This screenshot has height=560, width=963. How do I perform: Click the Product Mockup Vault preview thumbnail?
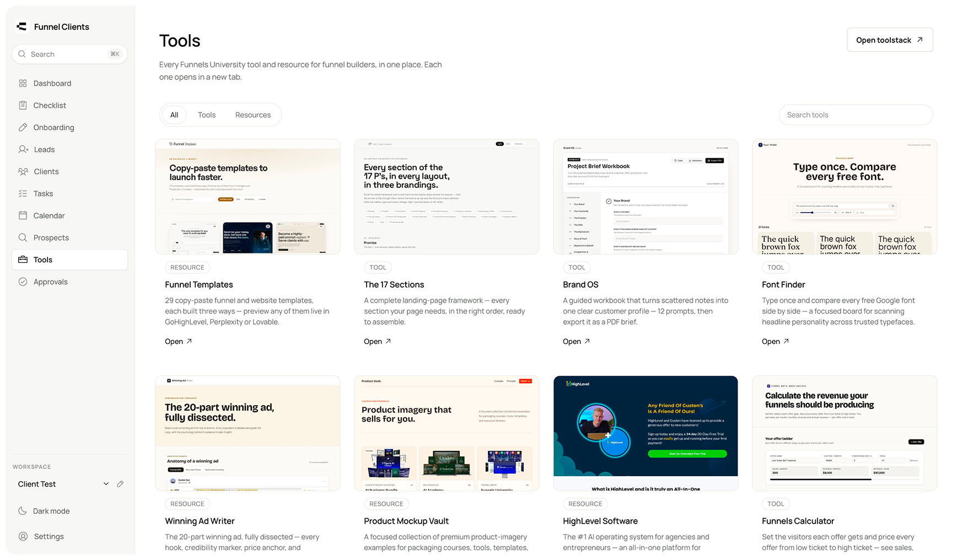446,433
